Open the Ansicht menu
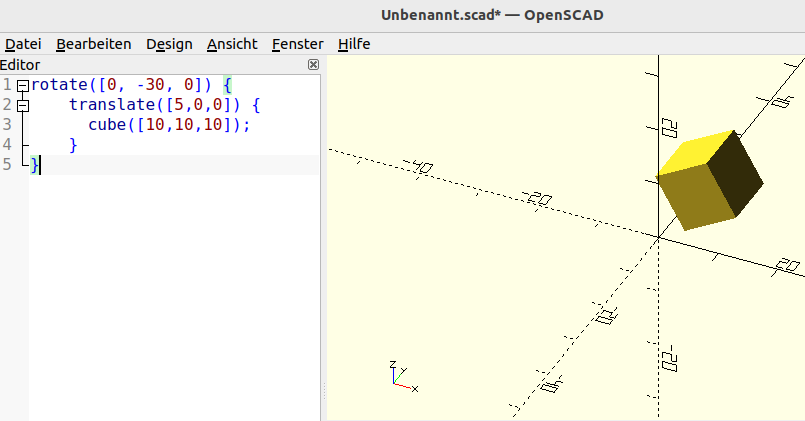Viewport: 805px width, 421px height. (x=232, y=44)
